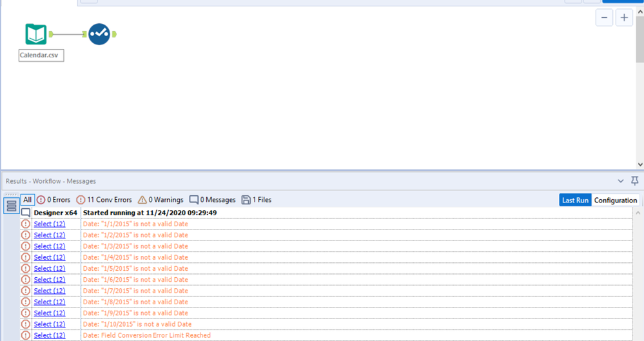Click error icon on 1/10/2015 row
Viewport: 644px width, 341px height.
(x=26, y=324)
